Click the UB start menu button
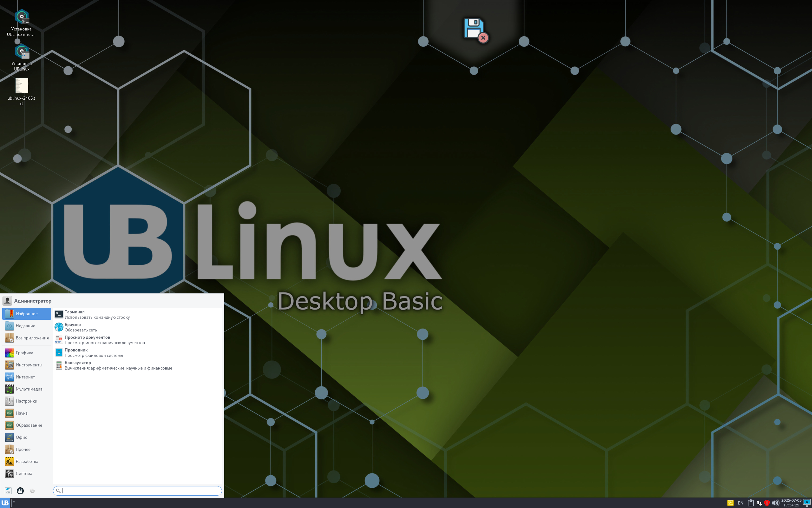812x508 pixels. point(5,503)
